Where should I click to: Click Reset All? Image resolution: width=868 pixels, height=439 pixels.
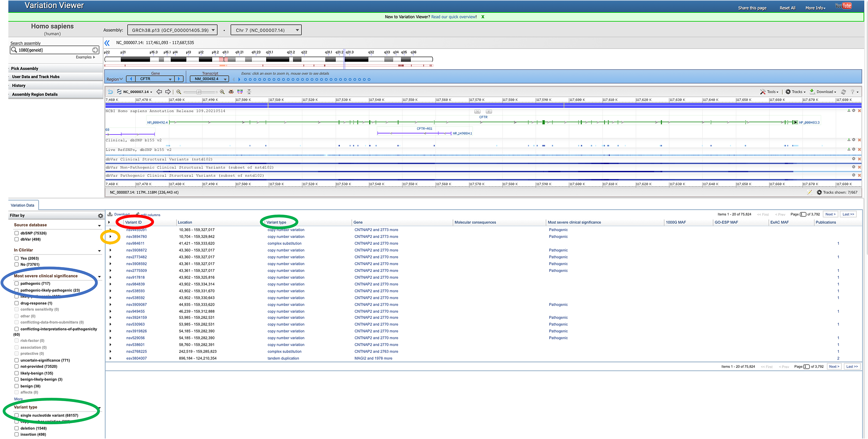787,8
